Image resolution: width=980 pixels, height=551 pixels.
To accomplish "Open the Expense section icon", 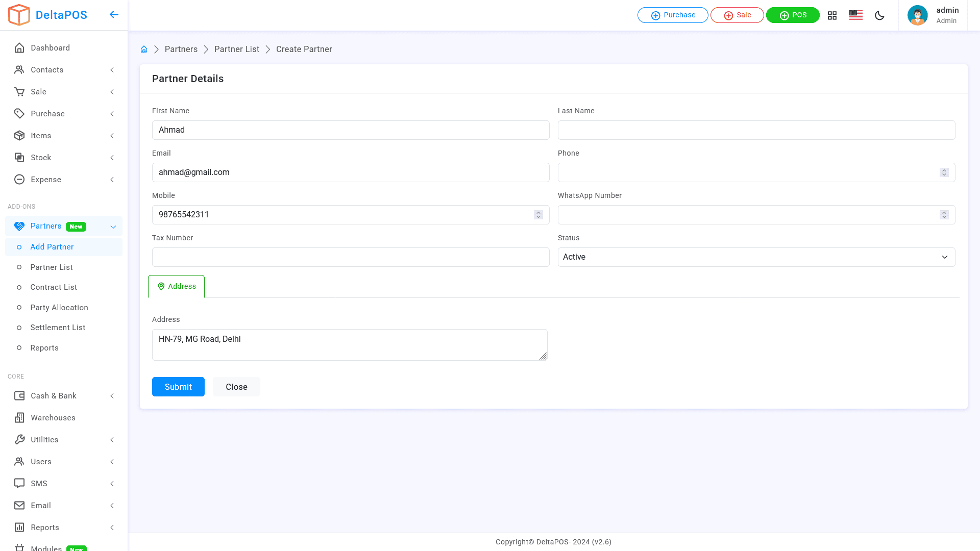I will (19, 179).
